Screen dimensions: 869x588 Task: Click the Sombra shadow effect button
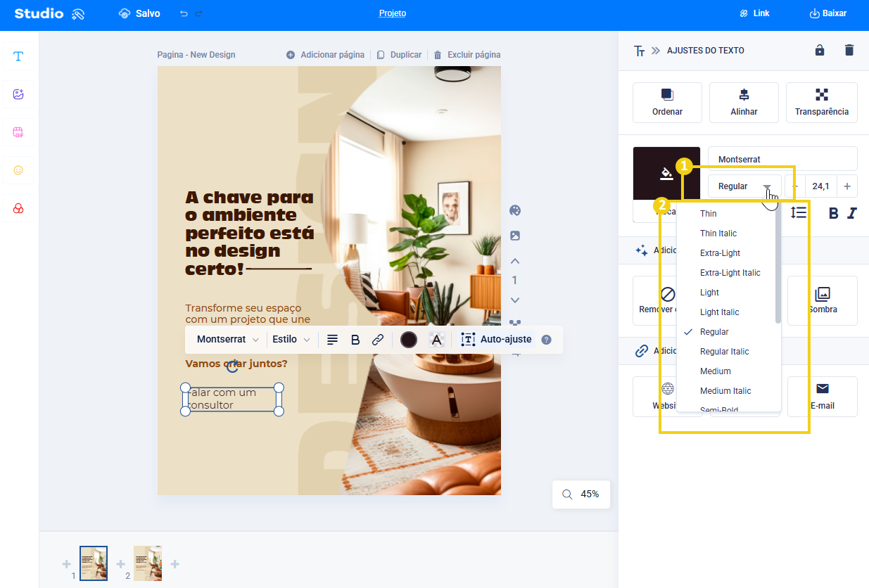(x=822, y=300)
